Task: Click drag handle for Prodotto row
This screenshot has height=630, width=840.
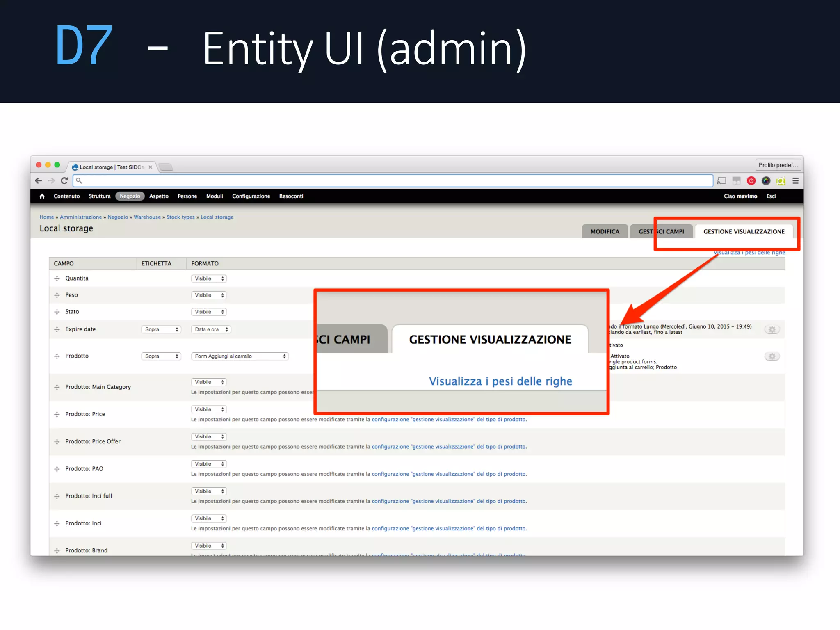Action: click(x=57, y=356)
